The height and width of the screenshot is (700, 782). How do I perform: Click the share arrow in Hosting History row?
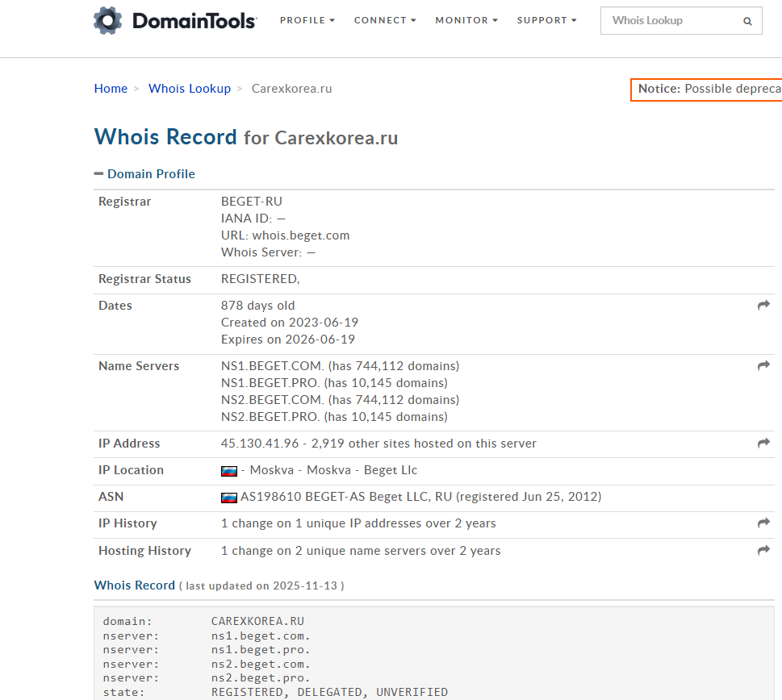coord(763,551)
